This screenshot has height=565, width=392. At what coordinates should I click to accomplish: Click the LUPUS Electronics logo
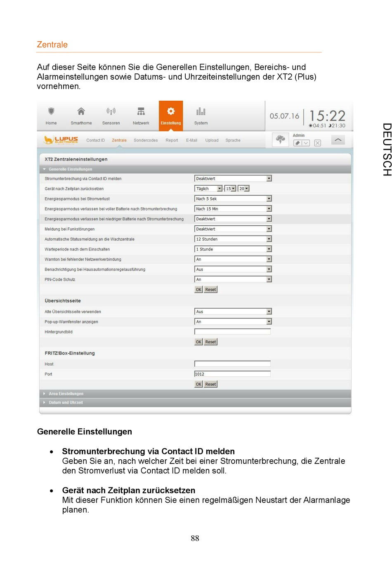click(61, 140)
